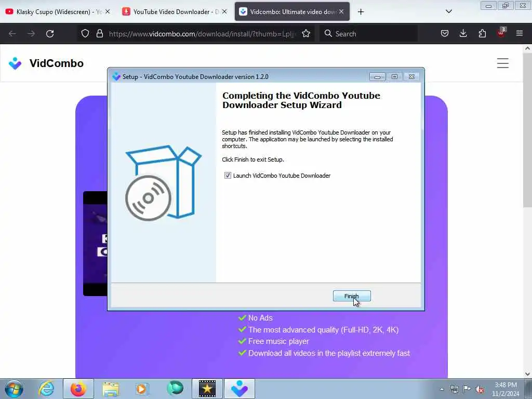Bookmark this page with star icon
Screen dimensions: 532x399
[x=306, y=33]
